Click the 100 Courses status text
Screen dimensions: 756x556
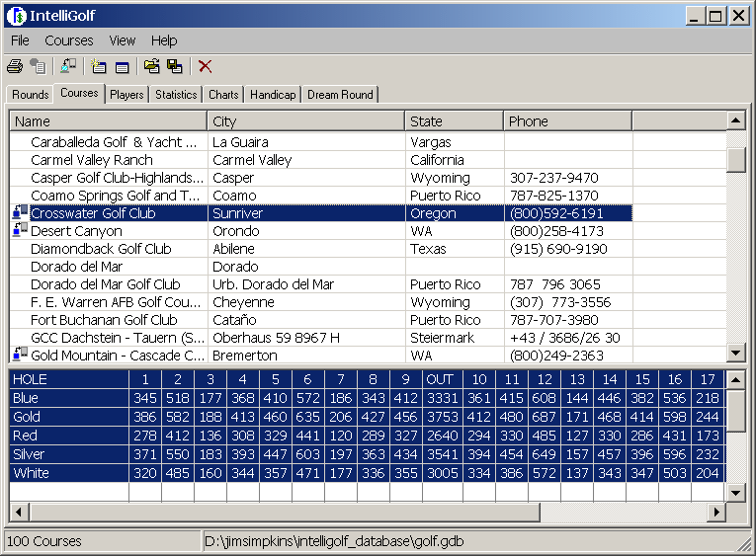pyautogui.click(x=43, y=541)
